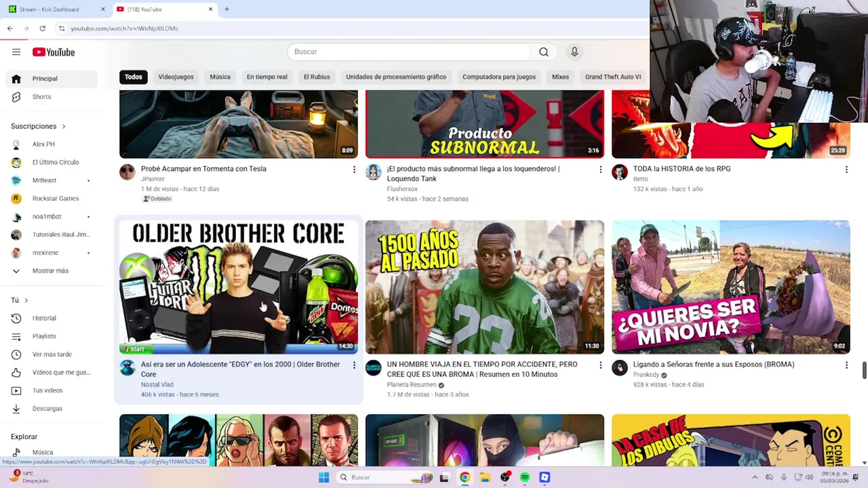Select Computadora para juegos chip
The image size is (868, 488).
(x=499, y=77)
